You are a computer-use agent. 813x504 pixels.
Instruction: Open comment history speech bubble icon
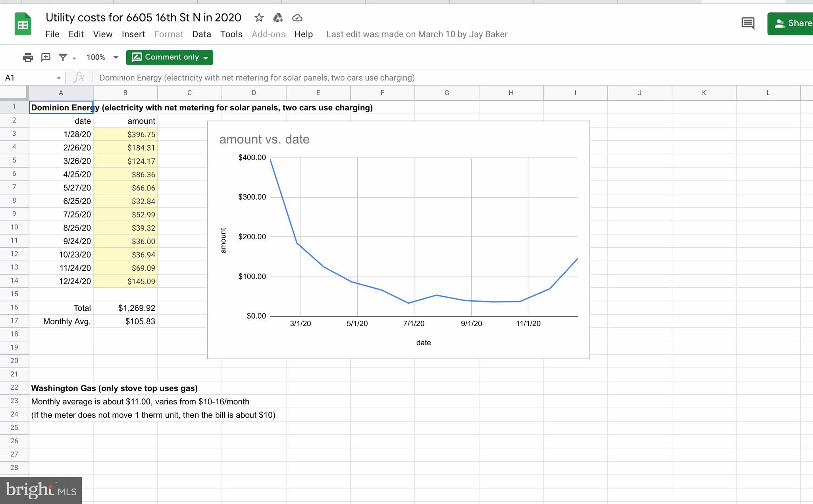pyautogui.click(x=748, y=23)
